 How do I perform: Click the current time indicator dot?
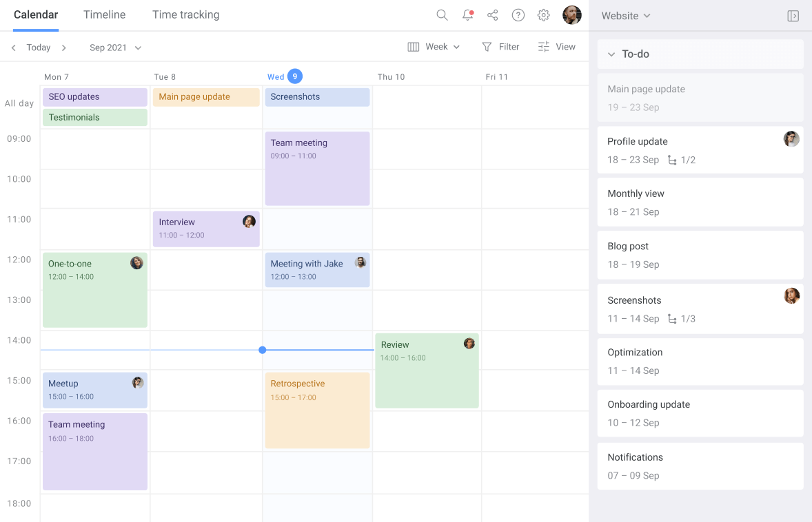[x=263, y=350]
